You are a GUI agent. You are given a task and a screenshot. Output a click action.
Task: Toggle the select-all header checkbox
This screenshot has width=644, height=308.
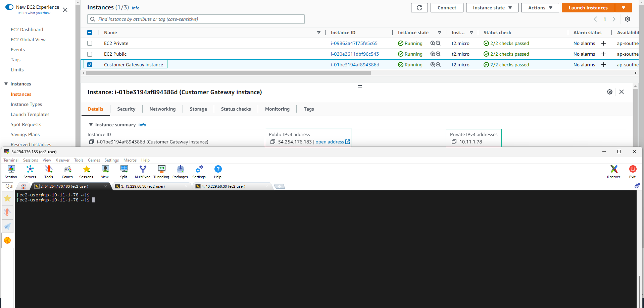point(90,33)
